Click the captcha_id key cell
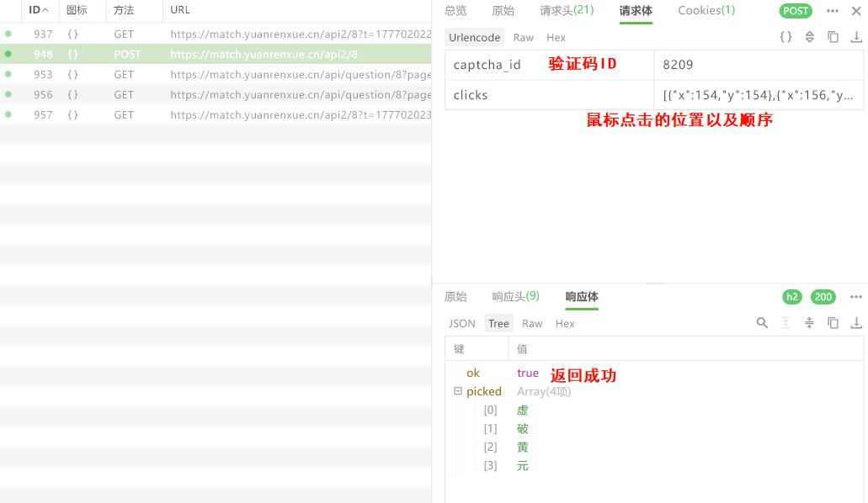Viewport: 868px width, 503px height. point(549,65)
